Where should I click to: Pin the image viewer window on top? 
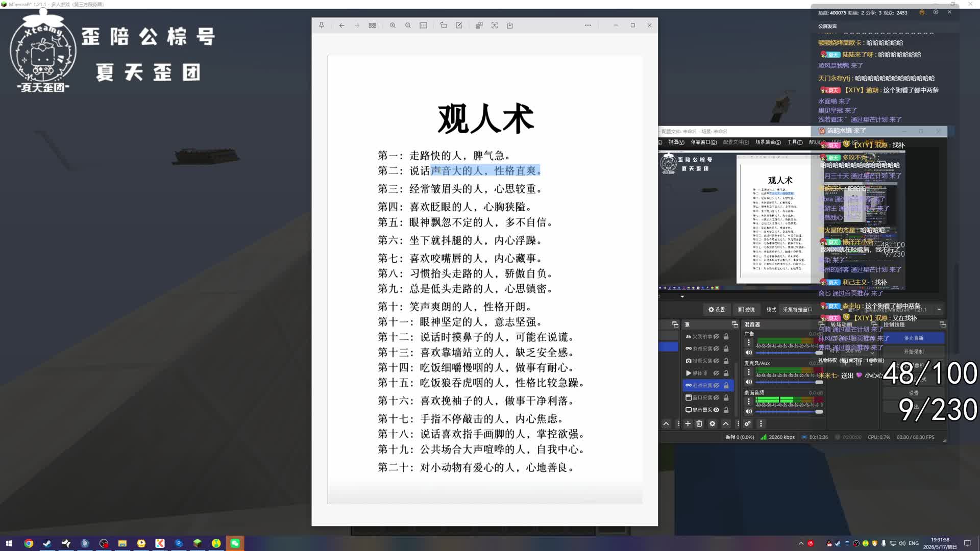click(x=322, y=26)
